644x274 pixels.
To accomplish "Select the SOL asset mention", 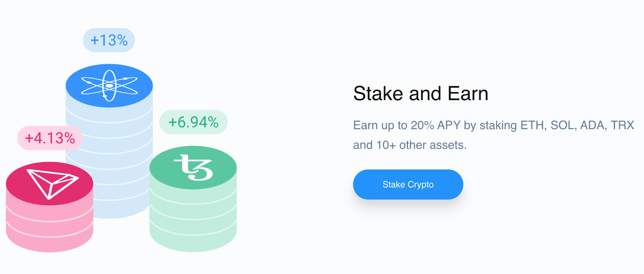I will [556, 125].
